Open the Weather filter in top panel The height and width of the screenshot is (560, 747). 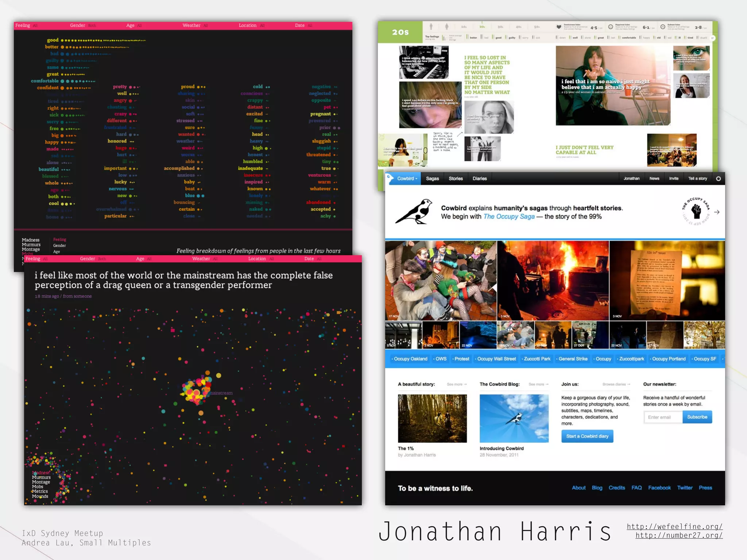click(191, 26)
